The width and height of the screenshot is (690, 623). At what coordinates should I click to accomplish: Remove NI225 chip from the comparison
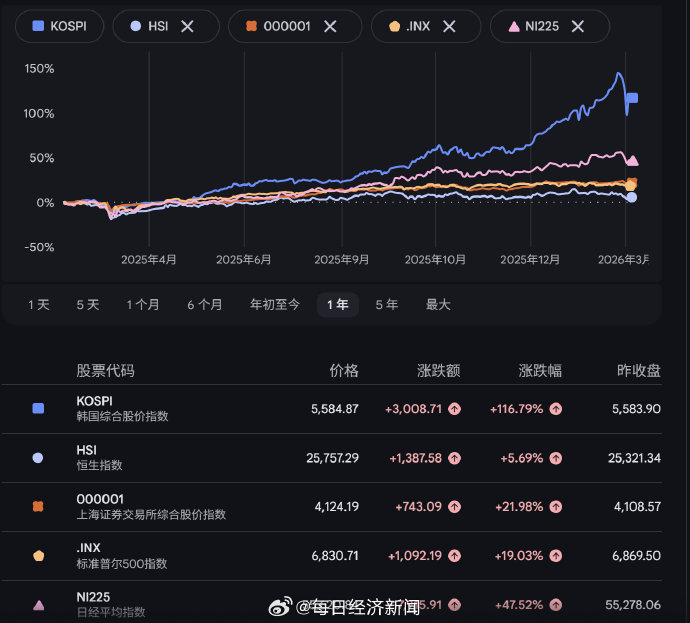[577, 26]
